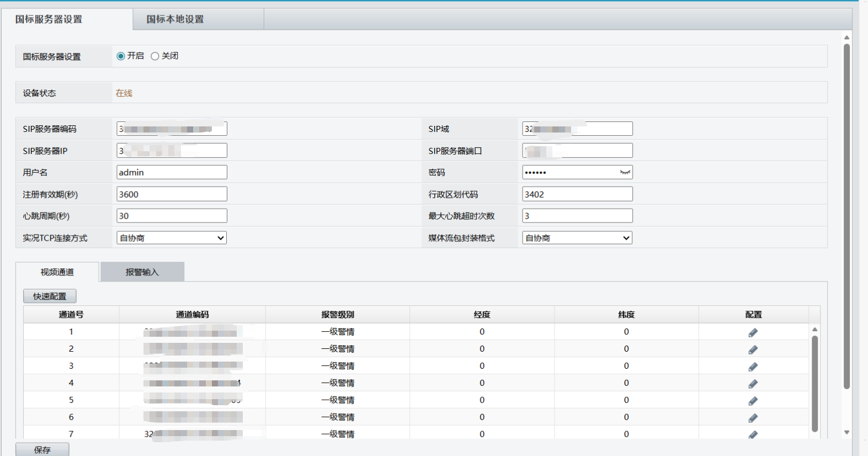Select the 开启 radio button
The image size is (868, 456).
point(121,56)
